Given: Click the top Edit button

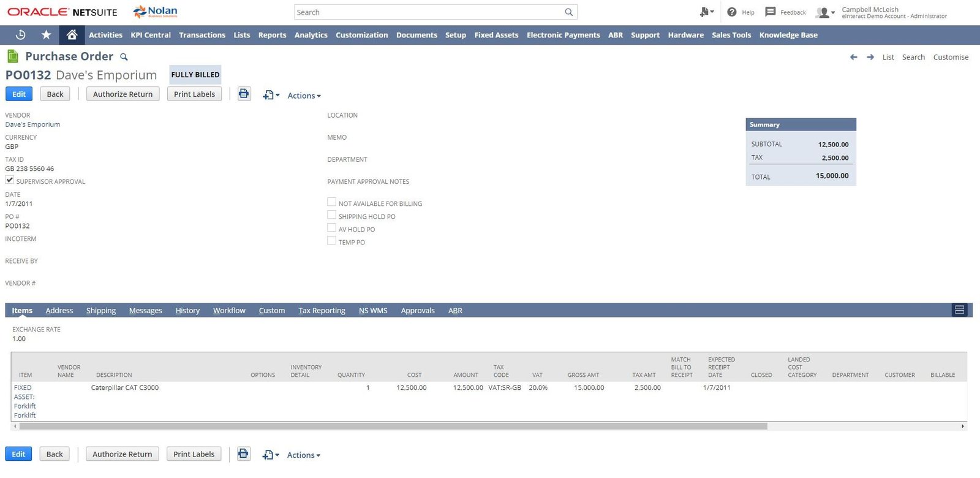Looking at the screenshot, I should (19, 94).
